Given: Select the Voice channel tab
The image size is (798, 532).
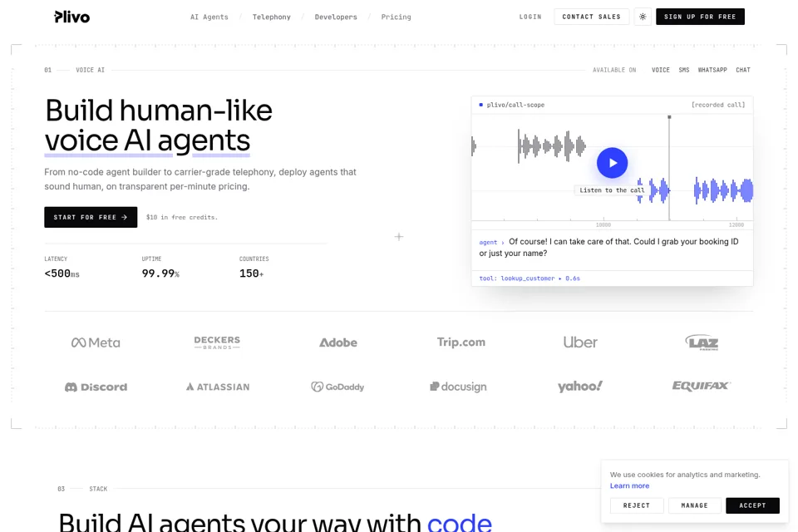Looking at the screenshot, I should point(661,70).
